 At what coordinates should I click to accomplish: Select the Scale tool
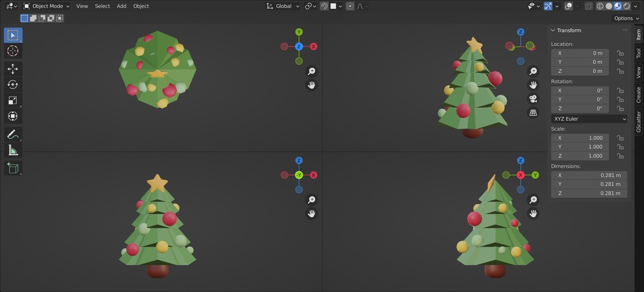(x=13, y=100)
